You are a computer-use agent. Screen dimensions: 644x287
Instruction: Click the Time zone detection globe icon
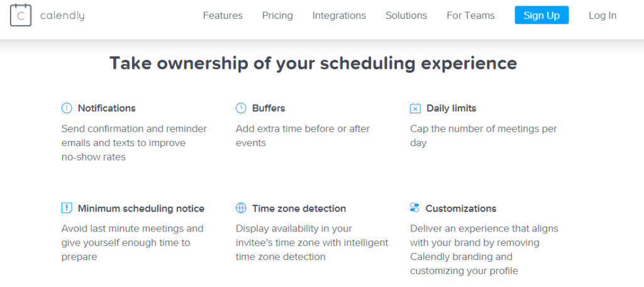coord(241,208)
